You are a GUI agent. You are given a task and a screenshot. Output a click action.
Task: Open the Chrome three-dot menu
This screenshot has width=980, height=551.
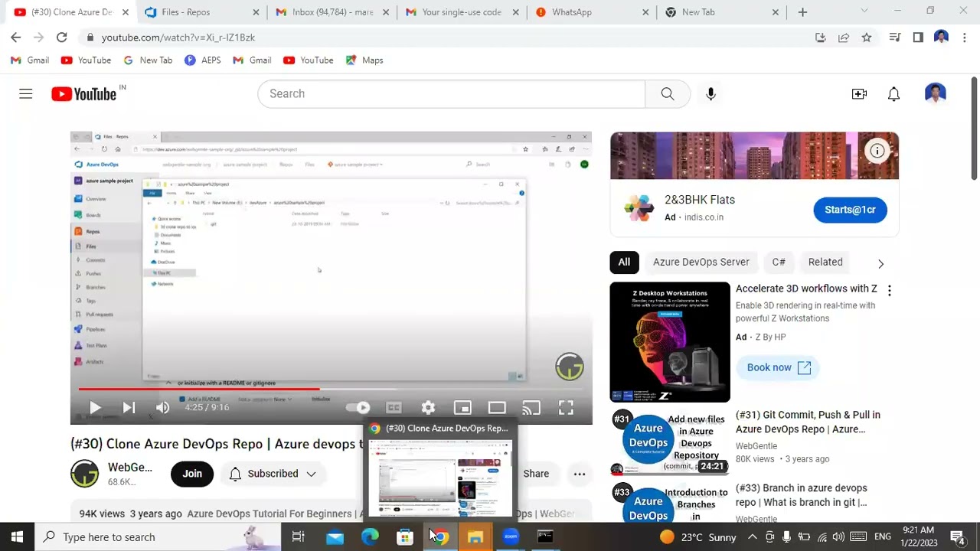tap(964, 37)
